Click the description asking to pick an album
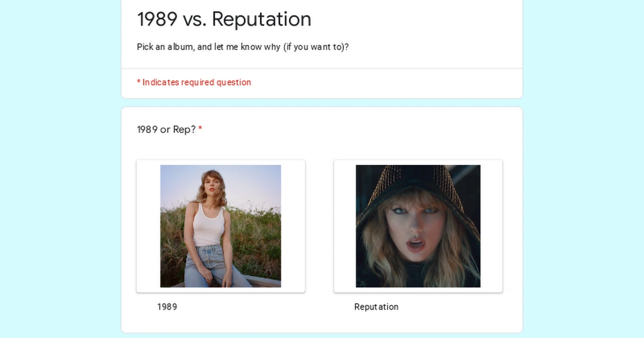This screenshot has height=338, width=644. tap(242, 47)
